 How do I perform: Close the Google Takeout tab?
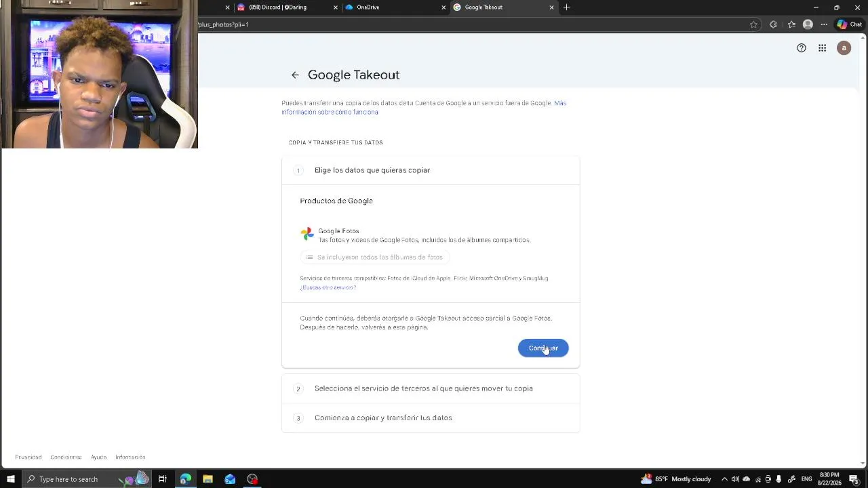551,7
